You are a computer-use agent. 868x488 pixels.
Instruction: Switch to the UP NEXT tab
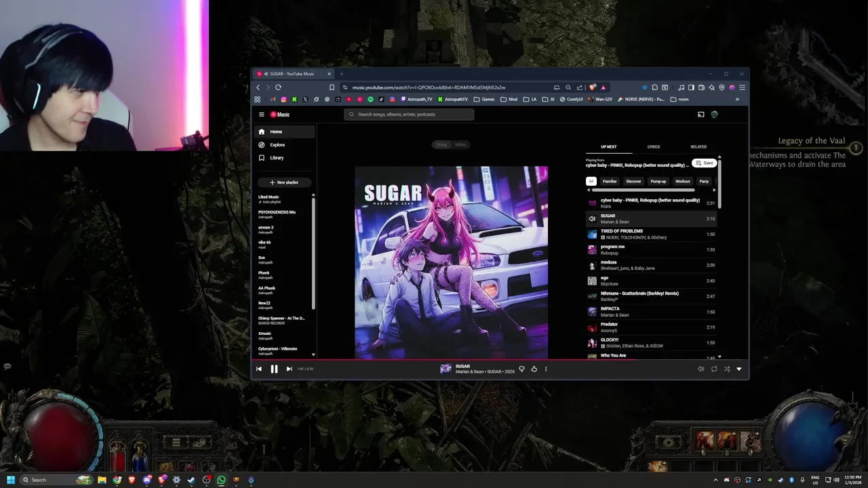pos(608,146)
